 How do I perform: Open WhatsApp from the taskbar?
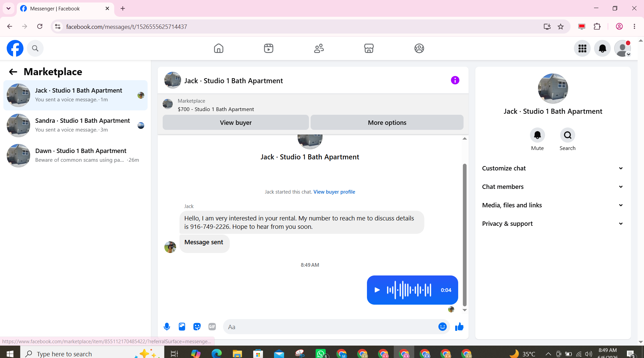[x=321, y=354]
